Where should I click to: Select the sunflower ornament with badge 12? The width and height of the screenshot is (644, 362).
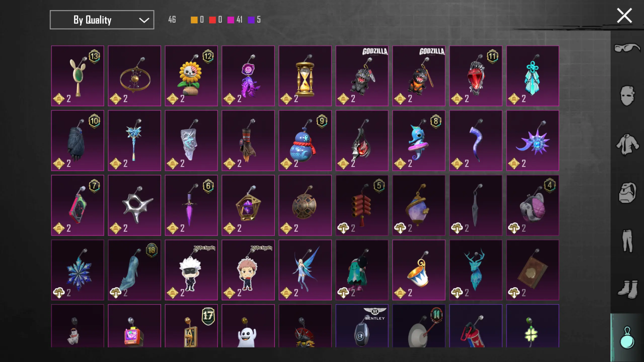(191, 76)
